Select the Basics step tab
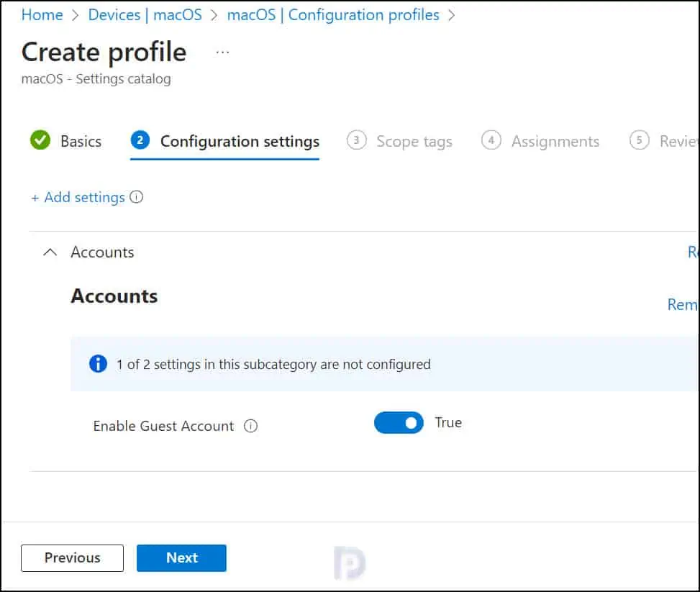Image resolution: width=700 pixels, height=592 pixels. (x=65, y=141)
